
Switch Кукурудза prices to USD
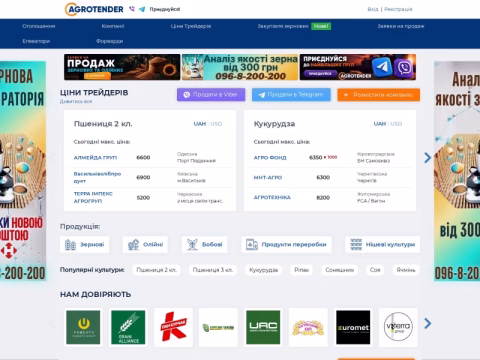point(396,124)
